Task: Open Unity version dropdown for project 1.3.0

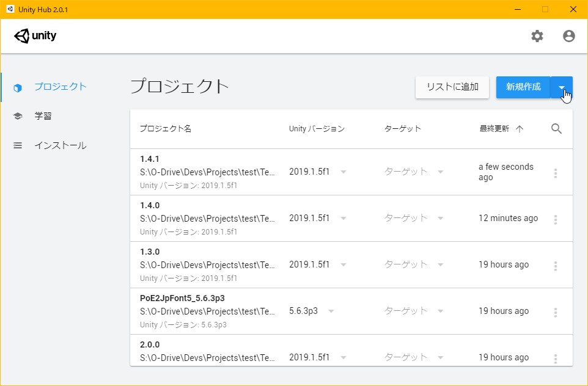Action: tap(343, 264)
